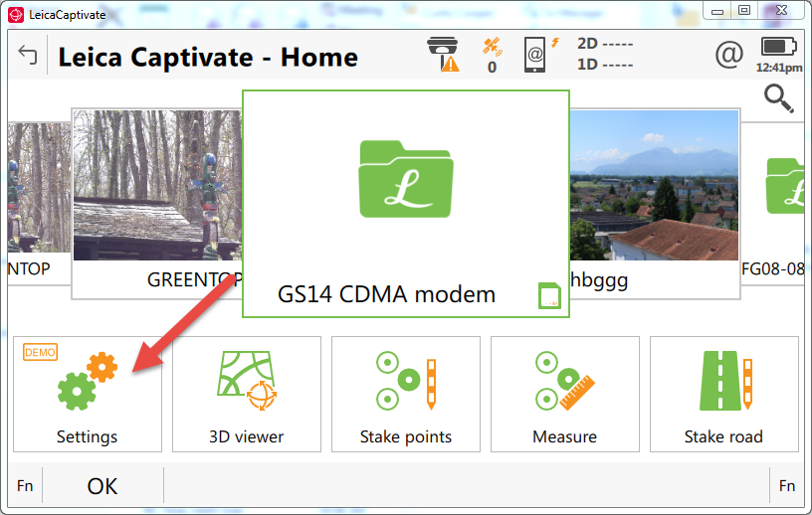
Task: Open the Settings tile
Action: tap(87, 394)
